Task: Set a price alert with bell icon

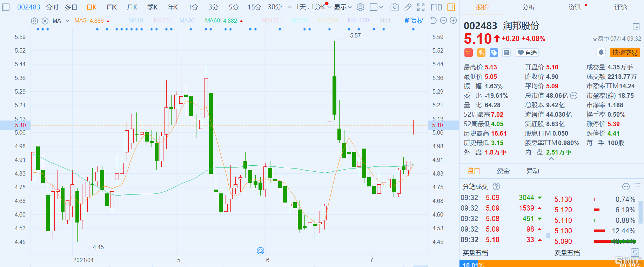Action: click(x=601, y=53)
